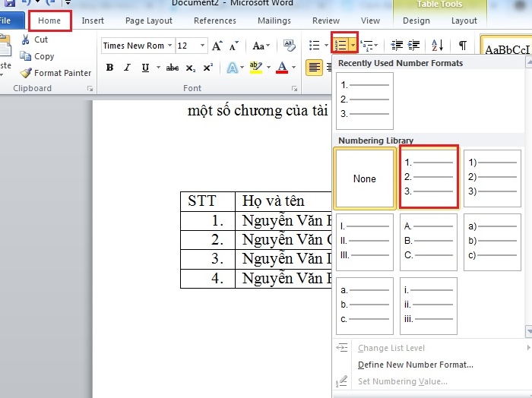The height and width of the screenshot is (398, 532).
Task: Toggle Underline formatting
Action: coord(145,68)
